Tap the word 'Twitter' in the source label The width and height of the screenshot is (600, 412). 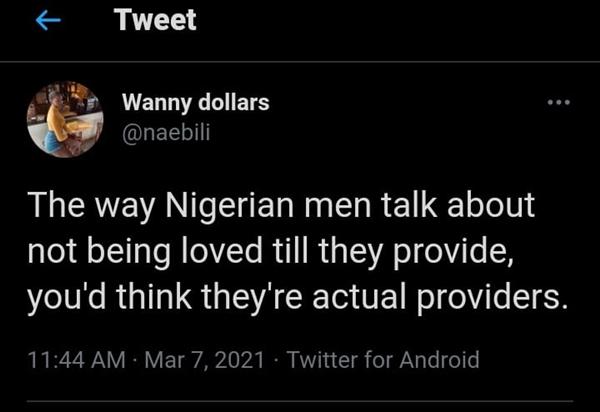point(319,360)
